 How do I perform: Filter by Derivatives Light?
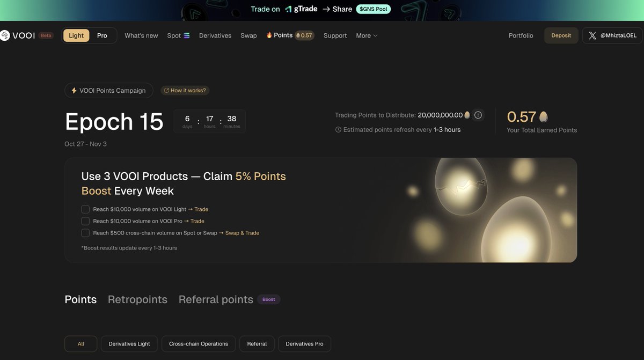(129, 344)
